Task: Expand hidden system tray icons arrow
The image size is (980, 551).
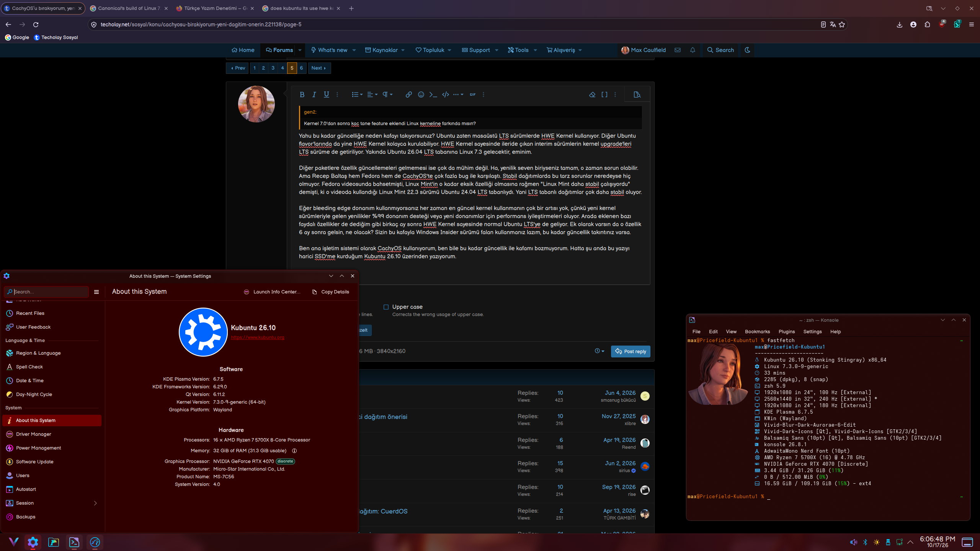Action: click(911, 542)
